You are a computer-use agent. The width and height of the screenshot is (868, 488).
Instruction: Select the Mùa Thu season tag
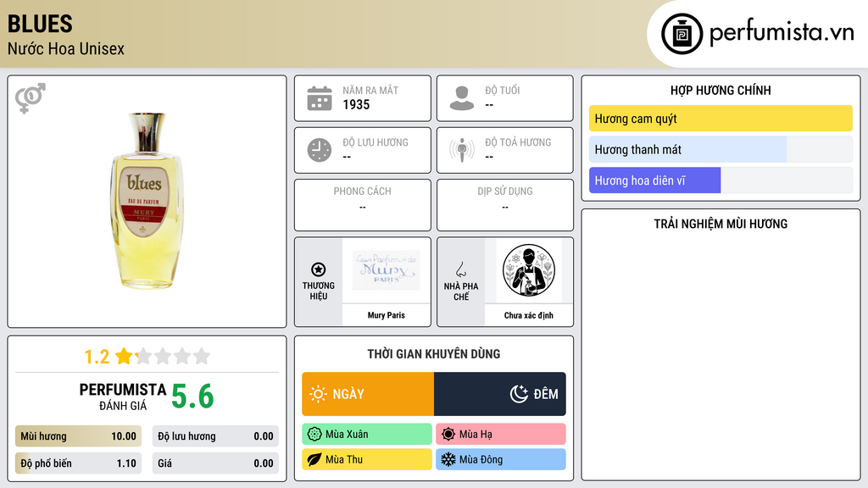(367, 459)
